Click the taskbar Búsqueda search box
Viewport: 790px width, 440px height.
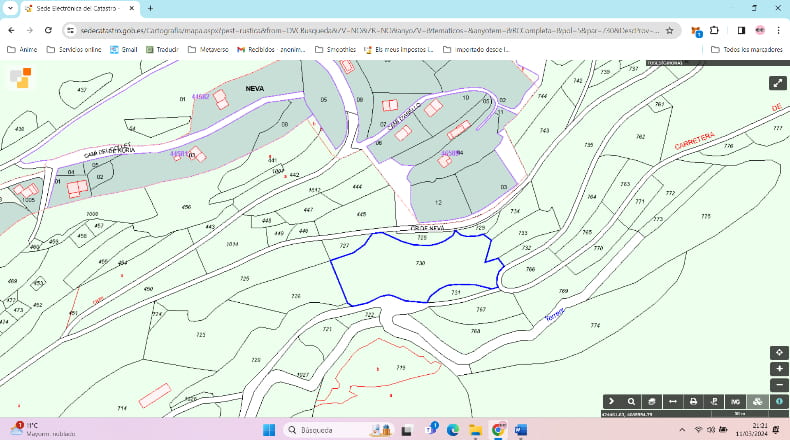point(338,430)
